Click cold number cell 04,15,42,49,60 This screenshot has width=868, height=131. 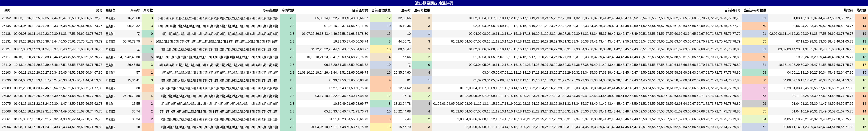pyautogui.click(x=129, y=57)
